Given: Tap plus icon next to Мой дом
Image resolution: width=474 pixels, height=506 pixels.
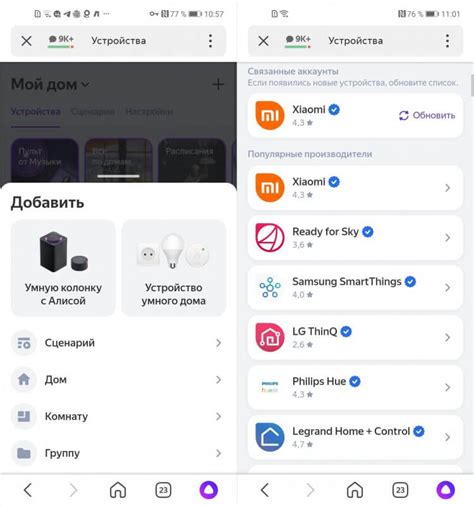Looking at the screenshot, I should click(218, 84).
